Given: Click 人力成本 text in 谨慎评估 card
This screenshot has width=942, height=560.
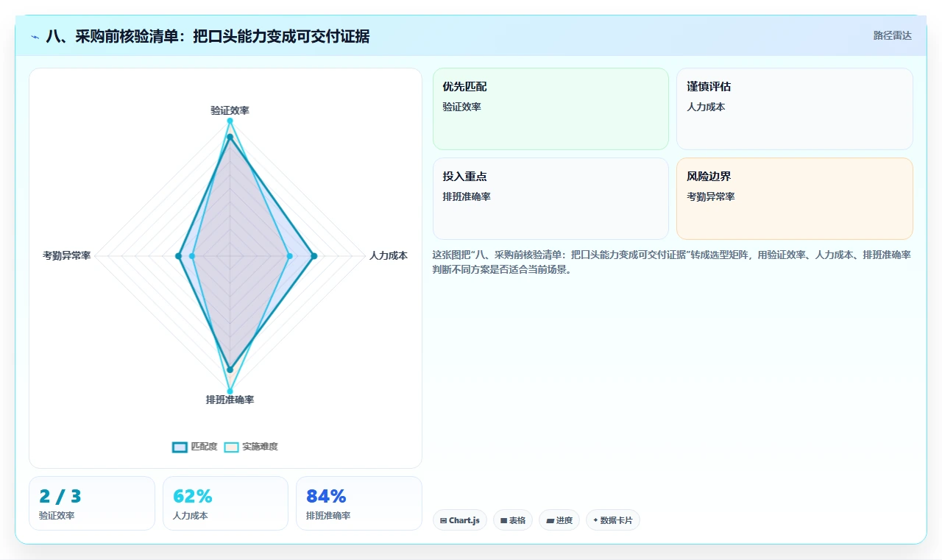Looking at the screenshot, I should [706, 107].
